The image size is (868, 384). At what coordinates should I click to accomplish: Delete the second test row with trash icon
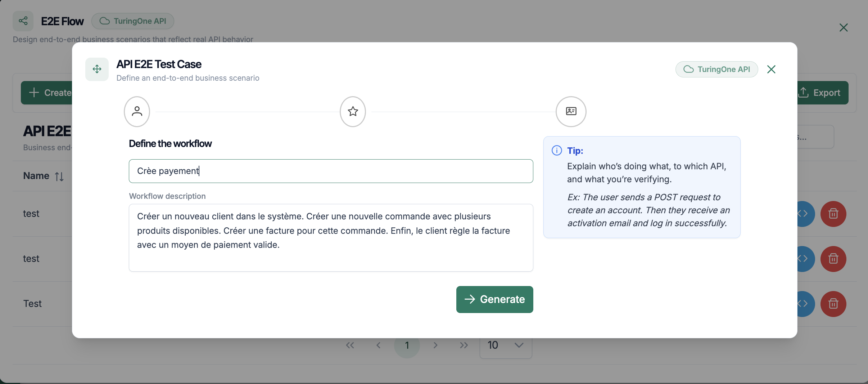click(x=833, y=259)
